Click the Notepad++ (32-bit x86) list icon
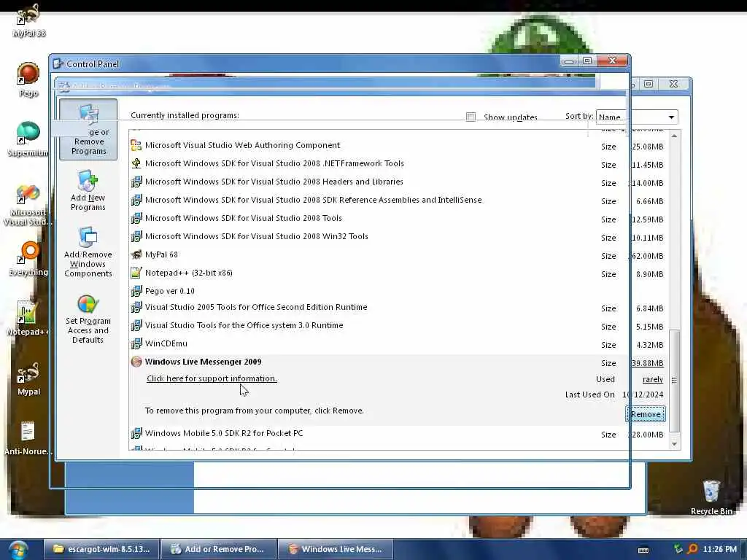The width and height of the screenshot is (747, 560). [x=136, y=273]
